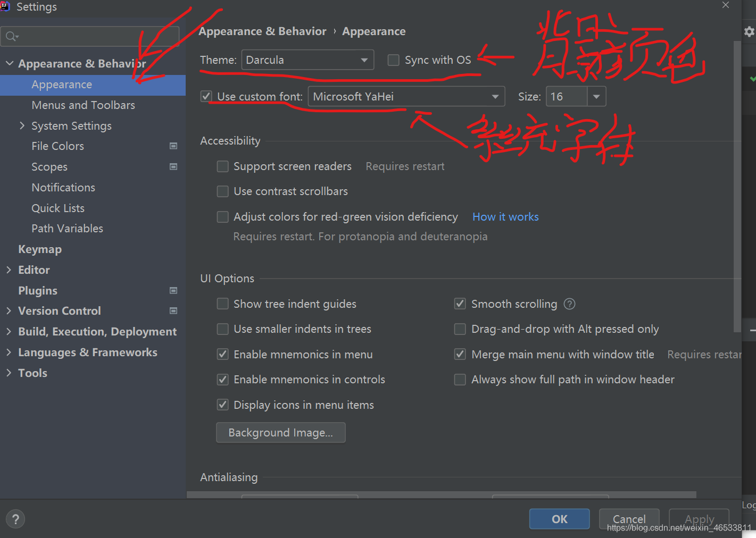Expand Languages & Frameworks section
Image resolution: width=756 pixels, height=538 pixels.
pyautogui.click(x=9, y=352)
